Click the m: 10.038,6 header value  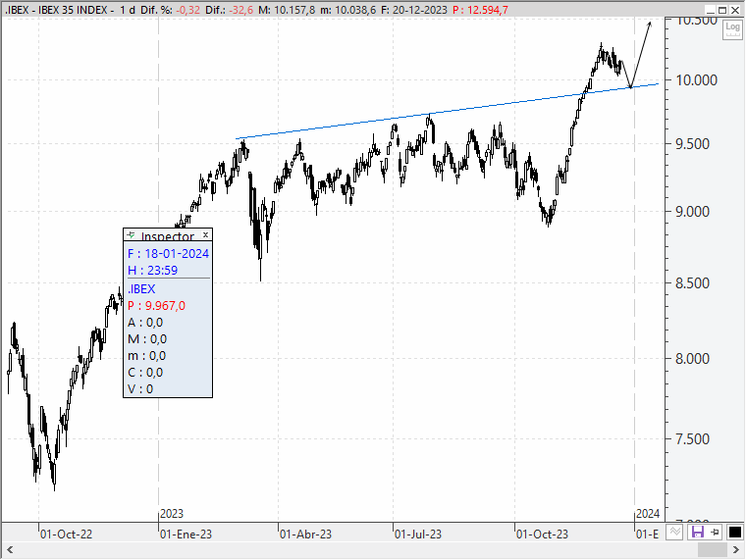tap(347, 10)
